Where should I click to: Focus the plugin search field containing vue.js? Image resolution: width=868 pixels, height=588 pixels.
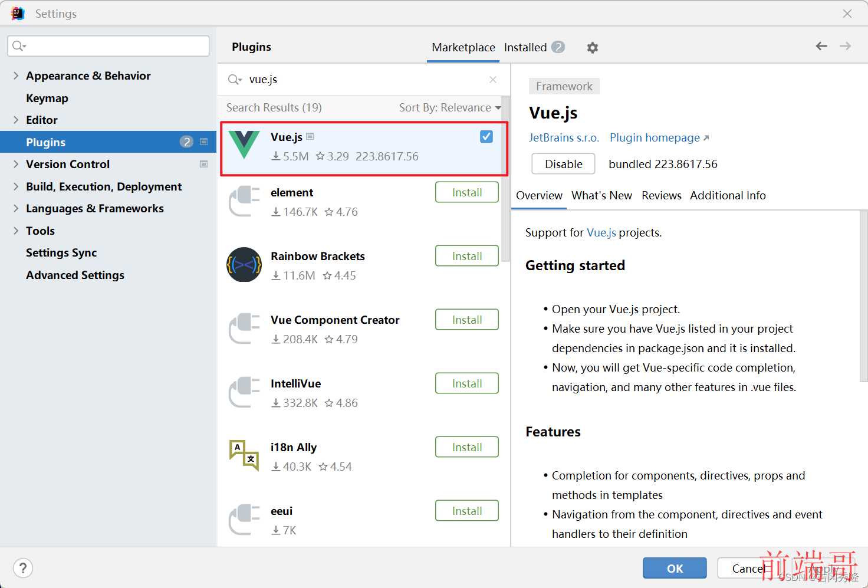tap(364, 80)
